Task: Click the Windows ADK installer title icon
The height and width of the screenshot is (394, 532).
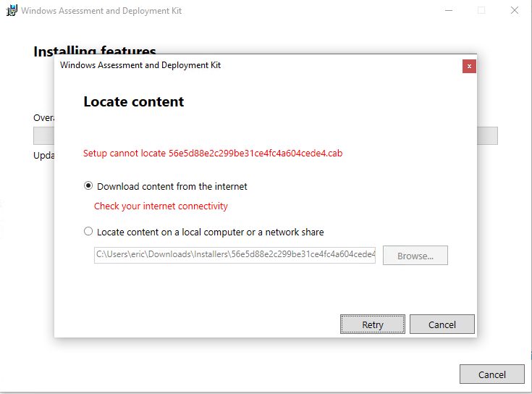Action: [x=12, y=11]
